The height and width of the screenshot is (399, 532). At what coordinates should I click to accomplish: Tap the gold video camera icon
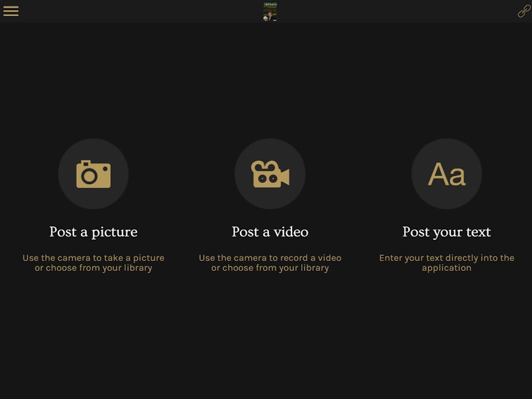(x=270, y=174)
